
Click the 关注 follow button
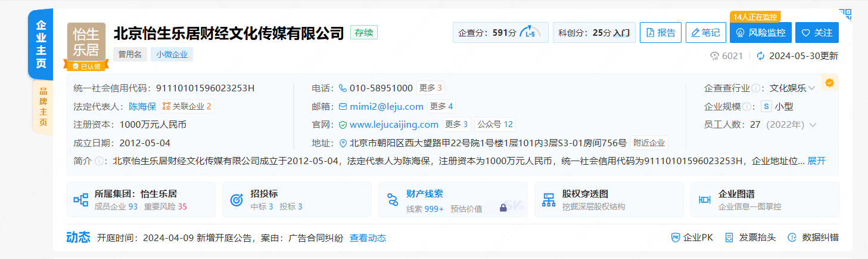click(817, 33)
